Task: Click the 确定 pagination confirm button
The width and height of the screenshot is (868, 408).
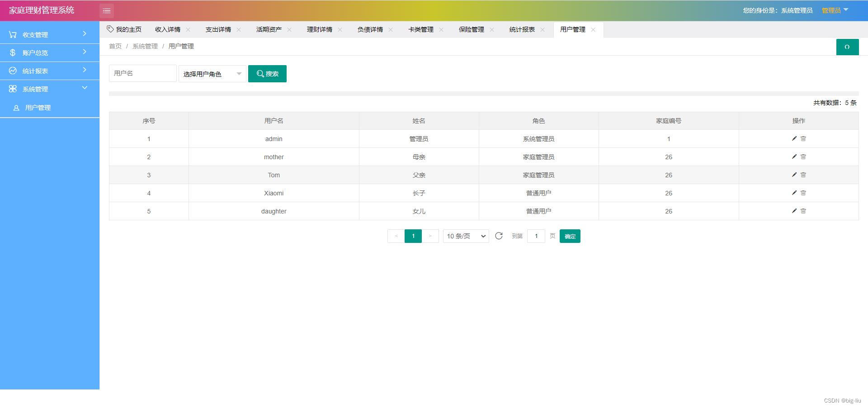Action: pos(570,236)
